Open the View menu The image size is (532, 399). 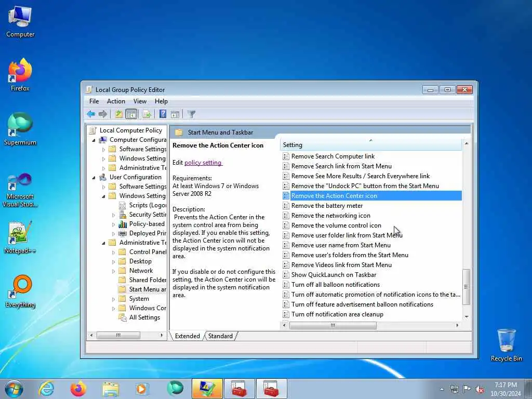point(140,101)
